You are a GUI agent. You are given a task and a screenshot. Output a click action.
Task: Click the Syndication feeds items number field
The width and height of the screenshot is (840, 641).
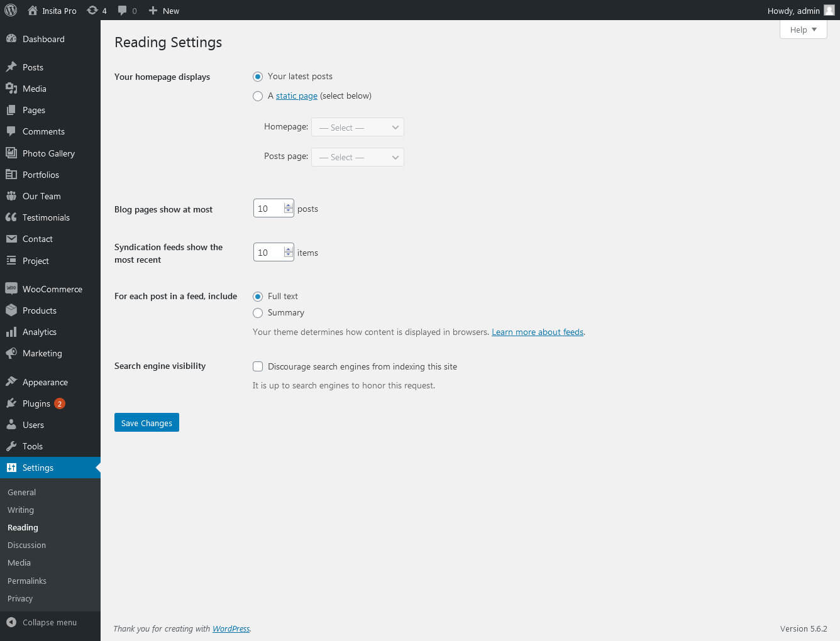coord(268,253)
